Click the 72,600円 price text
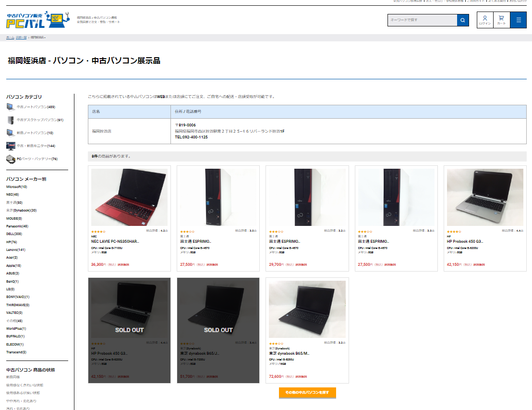Image resolution: width=532 pixels, height=410 pixels. click(277, 376)
